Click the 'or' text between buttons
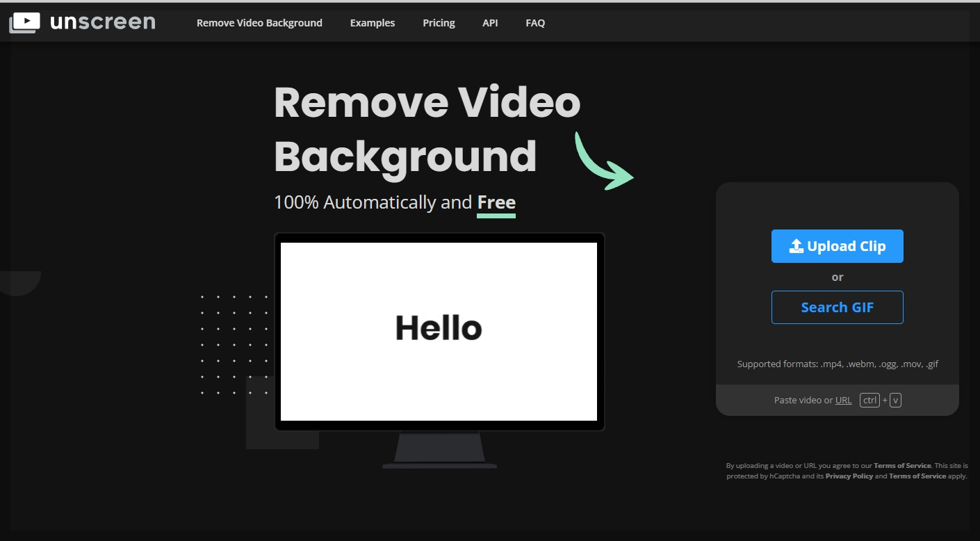 coord(838,277)
